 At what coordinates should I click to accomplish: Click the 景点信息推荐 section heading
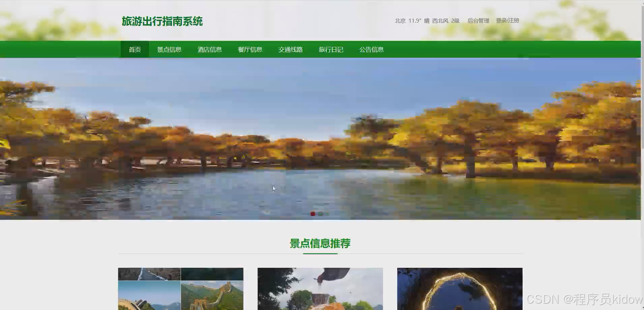point(320,243)
